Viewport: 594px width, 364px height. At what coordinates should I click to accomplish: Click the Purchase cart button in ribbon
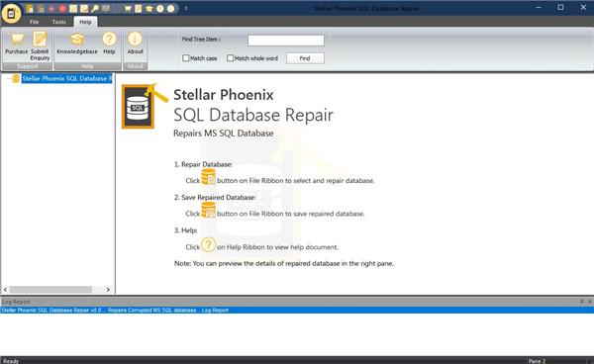[16, 44]
